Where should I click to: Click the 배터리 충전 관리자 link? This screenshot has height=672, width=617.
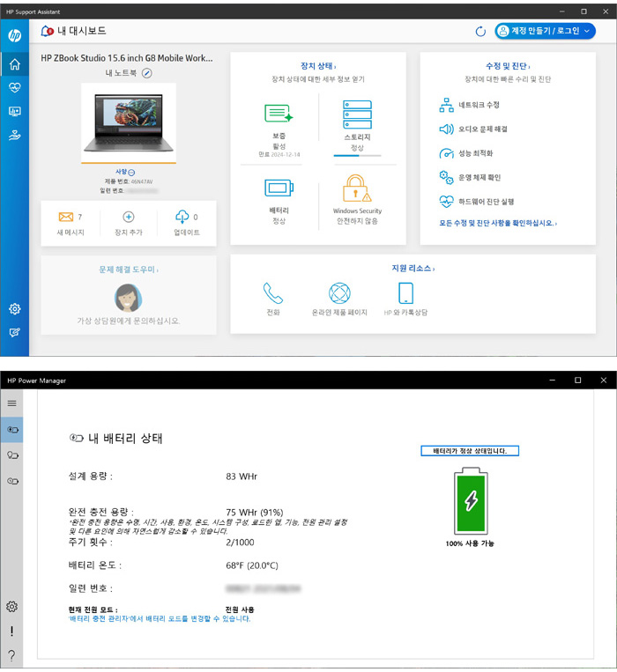pyautogui.click(x=108, y=619)
